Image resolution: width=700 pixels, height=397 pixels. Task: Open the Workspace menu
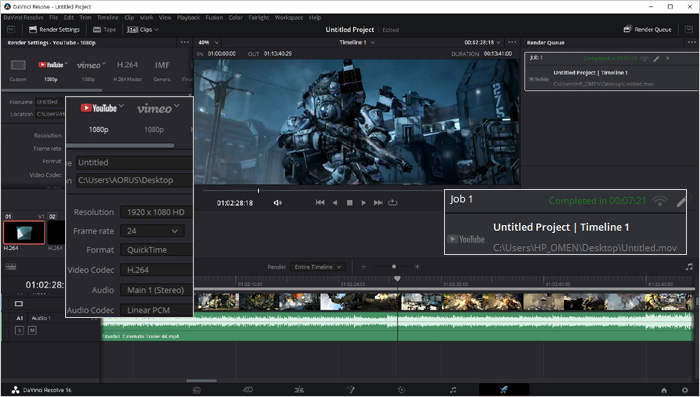288,17
